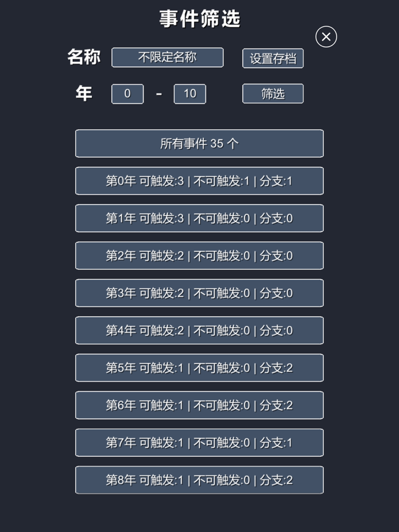Select the 第0年 event row
Viewport: 399px width, 532px height.
(199, 181)
